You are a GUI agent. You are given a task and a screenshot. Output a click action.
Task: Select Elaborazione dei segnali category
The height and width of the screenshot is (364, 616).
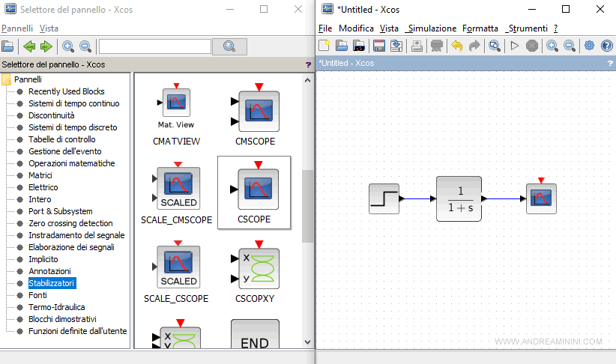(71, 247)
